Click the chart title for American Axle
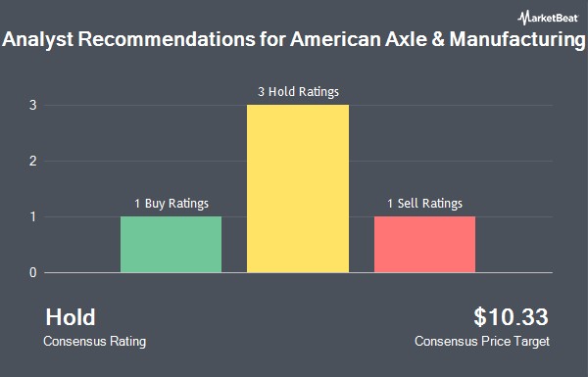588x377 pixels. [294, 39]
